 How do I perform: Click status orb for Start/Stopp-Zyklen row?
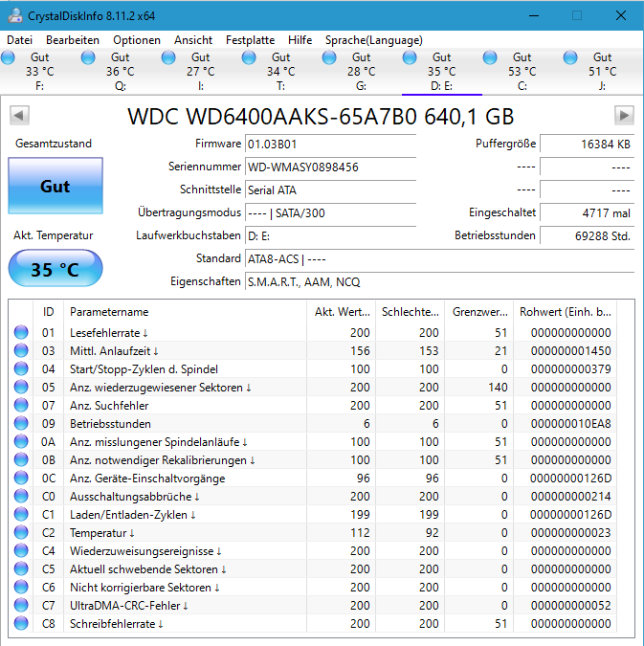click(21, 368)
